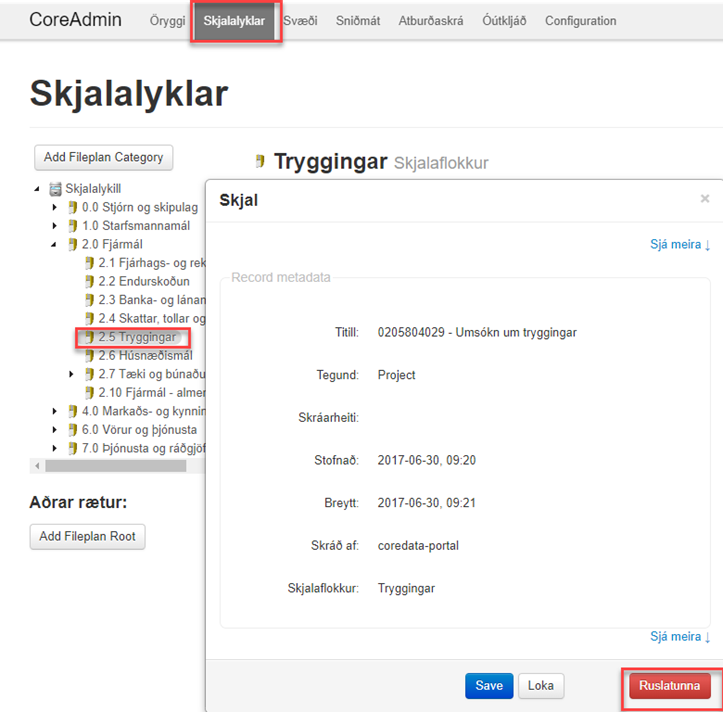Screen dimensions: 723x712
Task: Click the folder icon beside 1.0 Starfsmannamál
Action: [73, 226]
